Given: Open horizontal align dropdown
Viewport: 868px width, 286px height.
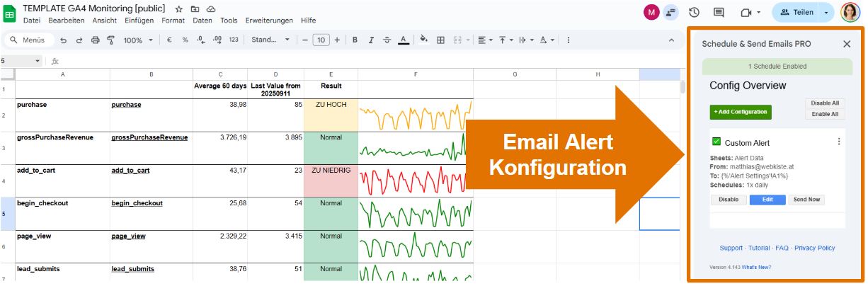Looking at the screenshot, I should pos(485,40).
